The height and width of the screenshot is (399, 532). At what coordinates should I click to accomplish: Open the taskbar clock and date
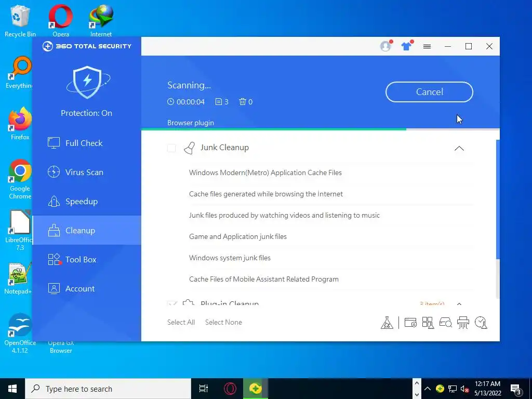(x=487, y=389)
